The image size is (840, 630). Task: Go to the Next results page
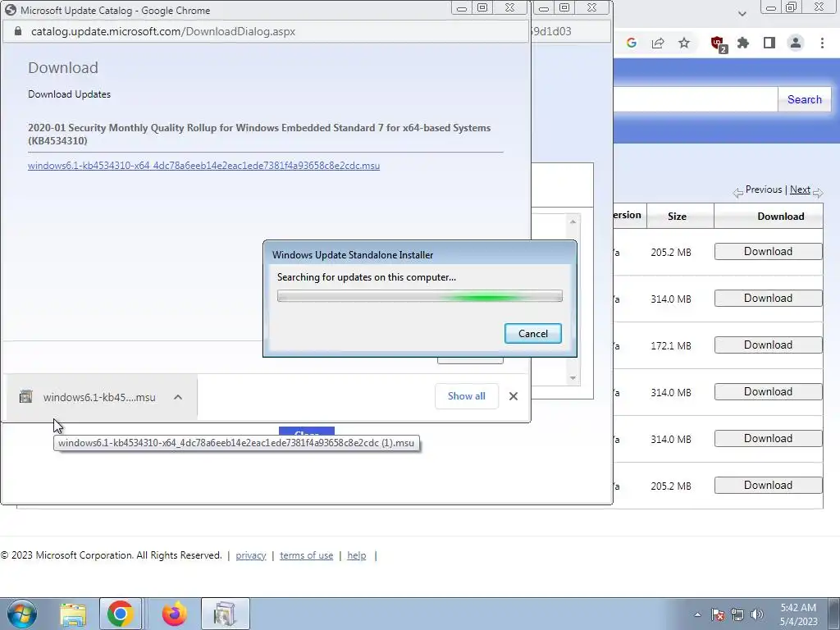coord(800,189)
